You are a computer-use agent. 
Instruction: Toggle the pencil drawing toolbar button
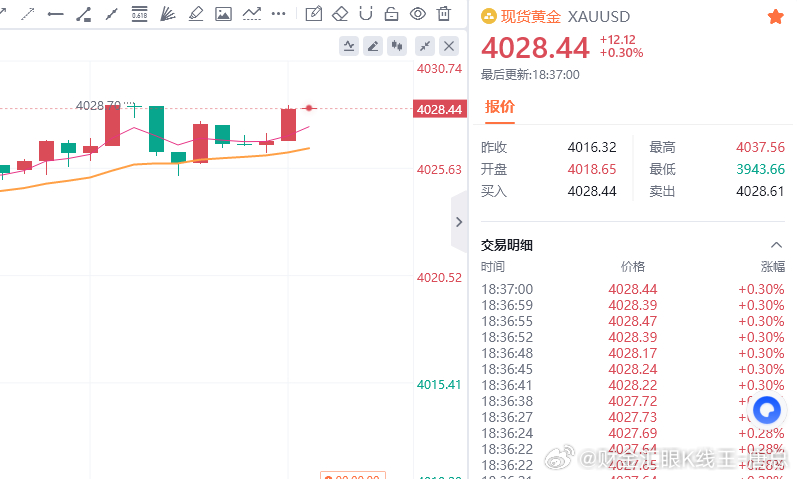click(373, 46)
